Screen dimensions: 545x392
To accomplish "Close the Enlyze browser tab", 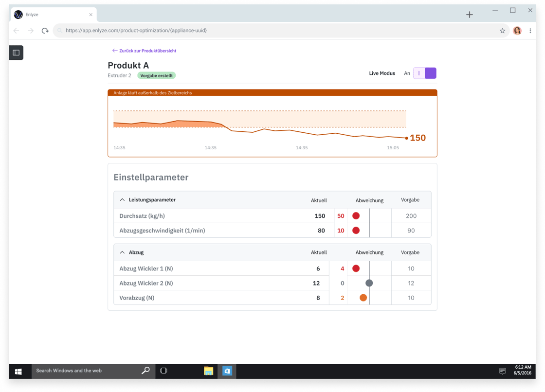I will pos(91,15).
